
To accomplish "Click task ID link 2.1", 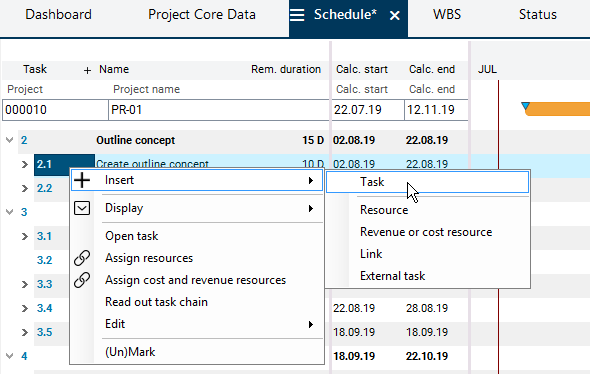I will pyautogui.click(x=44, y=164).
